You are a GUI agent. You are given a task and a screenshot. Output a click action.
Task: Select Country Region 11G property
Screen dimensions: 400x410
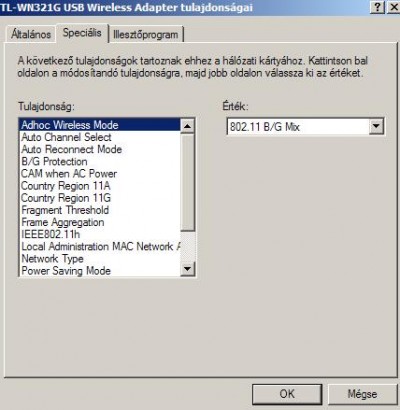[100, 198]
